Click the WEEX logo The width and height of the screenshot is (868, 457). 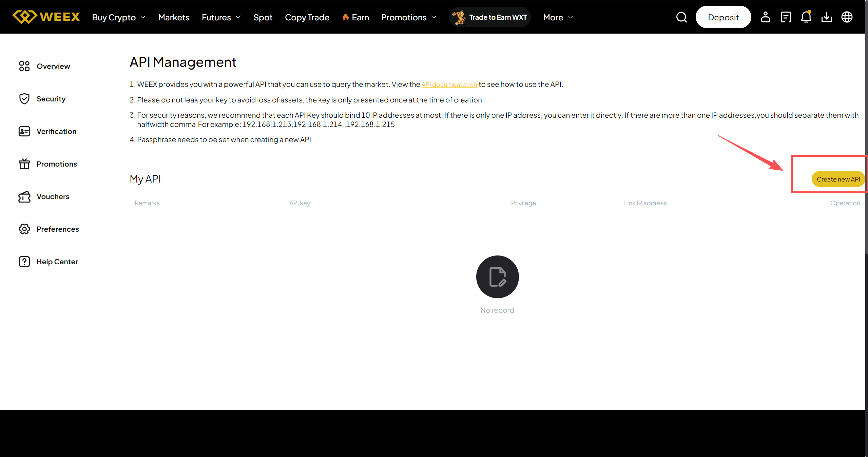point(46,17)
